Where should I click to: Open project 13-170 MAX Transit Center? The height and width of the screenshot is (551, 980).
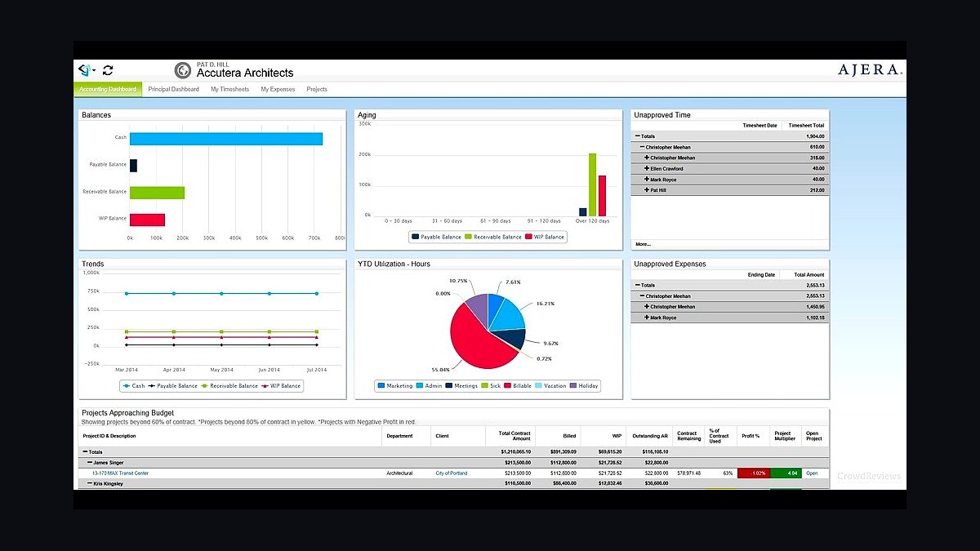tap(120, 473)
